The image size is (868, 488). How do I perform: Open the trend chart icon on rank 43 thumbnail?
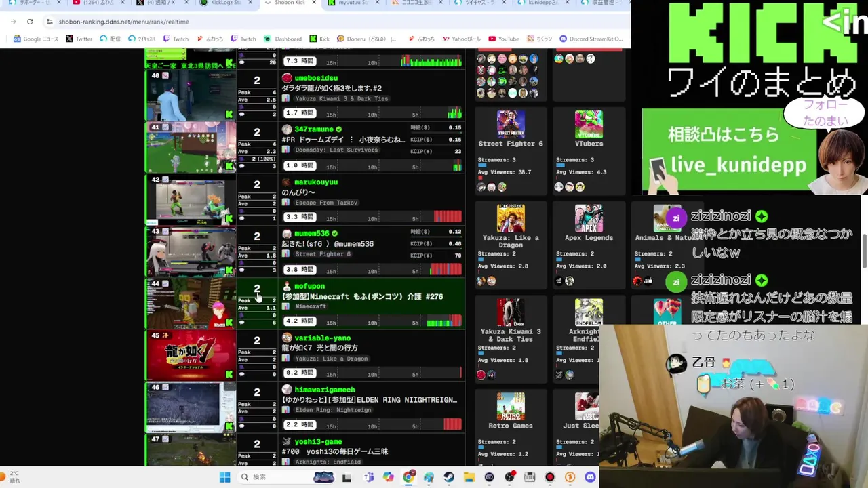pos(165,232)
